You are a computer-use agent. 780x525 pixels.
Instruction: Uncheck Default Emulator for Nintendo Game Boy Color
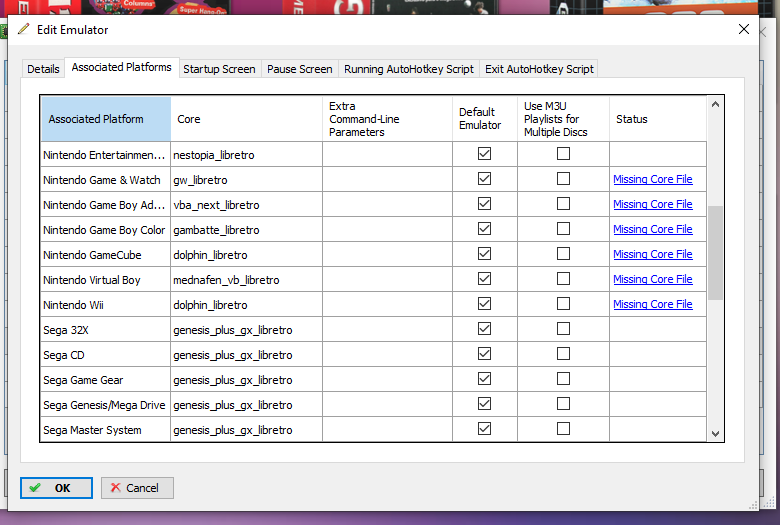[485, 229]
